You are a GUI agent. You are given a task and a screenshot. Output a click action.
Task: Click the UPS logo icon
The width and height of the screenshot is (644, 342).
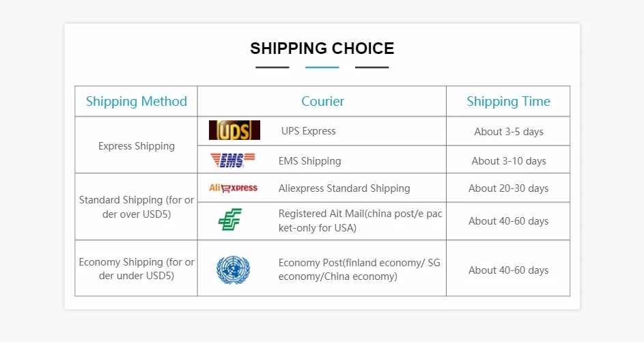(234, 130)
